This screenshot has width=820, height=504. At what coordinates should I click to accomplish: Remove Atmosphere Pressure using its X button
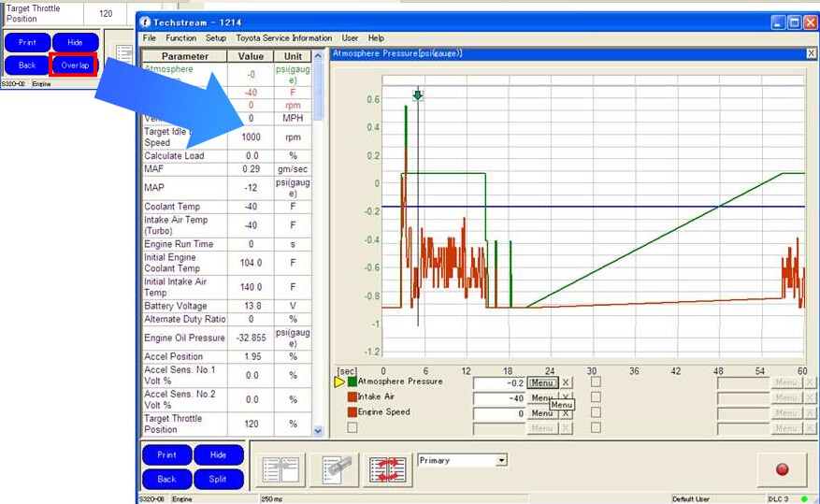566,382
